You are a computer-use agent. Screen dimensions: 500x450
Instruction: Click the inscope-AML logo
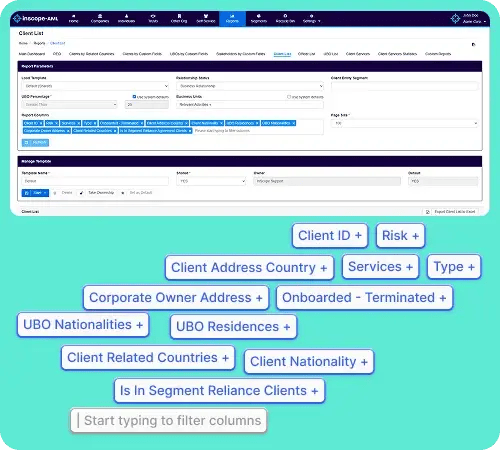click(36, 19)
